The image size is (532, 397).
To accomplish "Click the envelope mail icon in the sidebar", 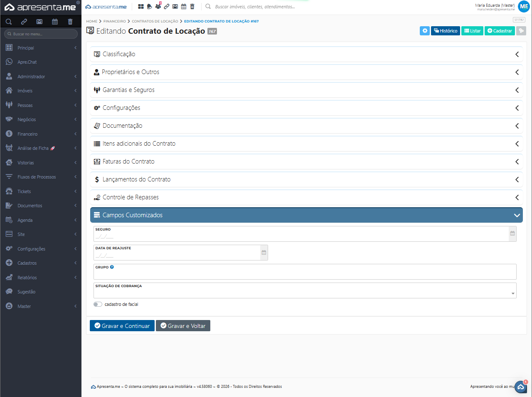I will 39,22.
